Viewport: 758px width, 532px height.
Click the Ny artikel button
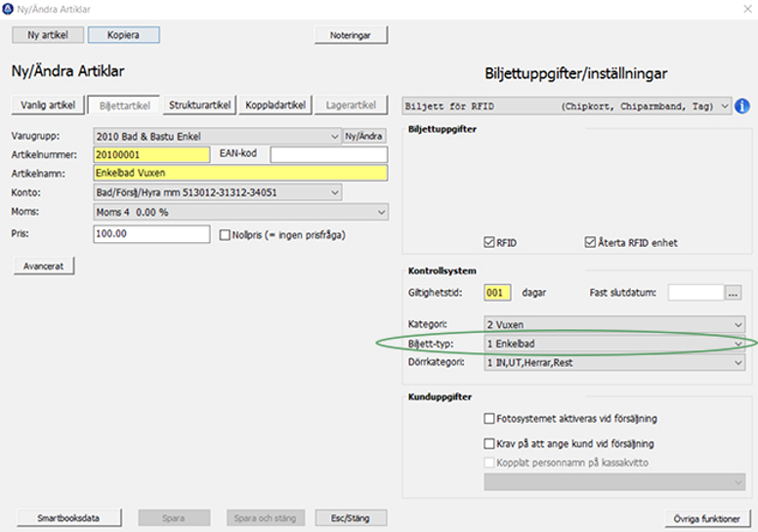(48, 35)
